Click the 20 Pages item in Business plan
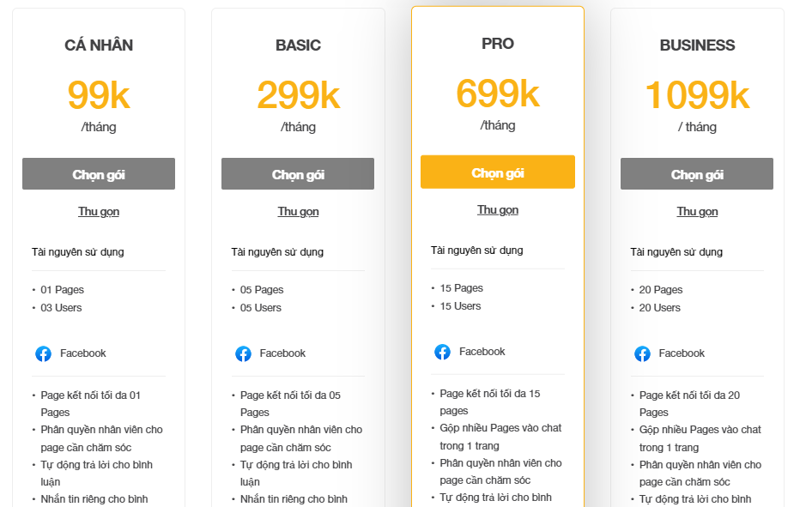This screenshot has height=507, width=812. pos(660,290)
